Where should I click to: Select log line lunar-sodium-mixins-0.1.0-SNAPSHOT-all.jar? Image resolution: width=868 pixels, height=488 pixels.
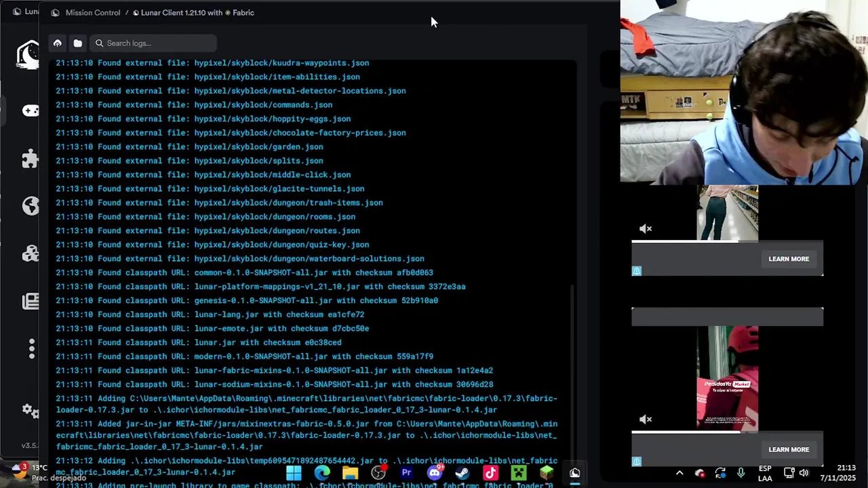275,384
